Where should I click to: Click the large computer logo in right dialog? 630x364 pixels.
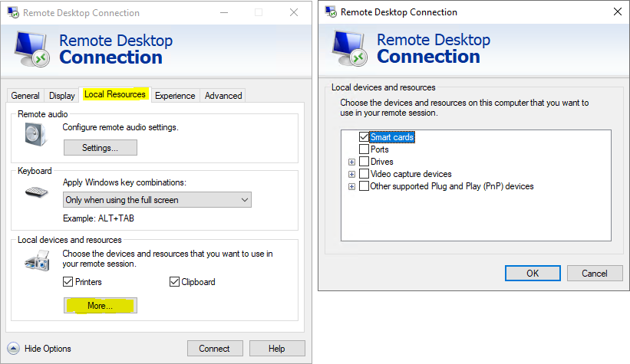click(x=350, y=48)
